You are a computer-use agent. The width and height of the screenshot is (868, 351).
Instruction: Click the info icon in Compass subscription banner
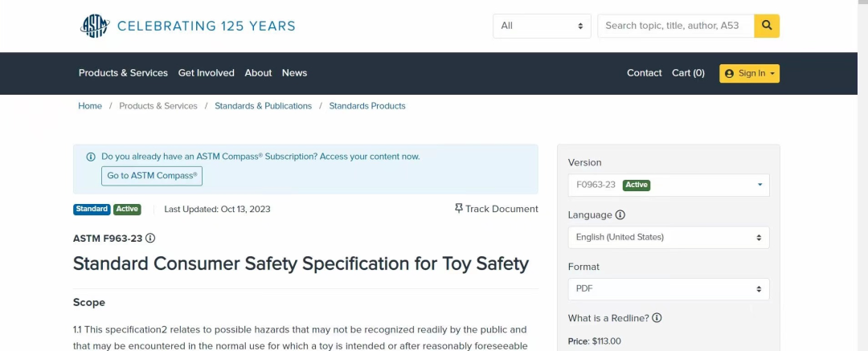pos(91,157)
